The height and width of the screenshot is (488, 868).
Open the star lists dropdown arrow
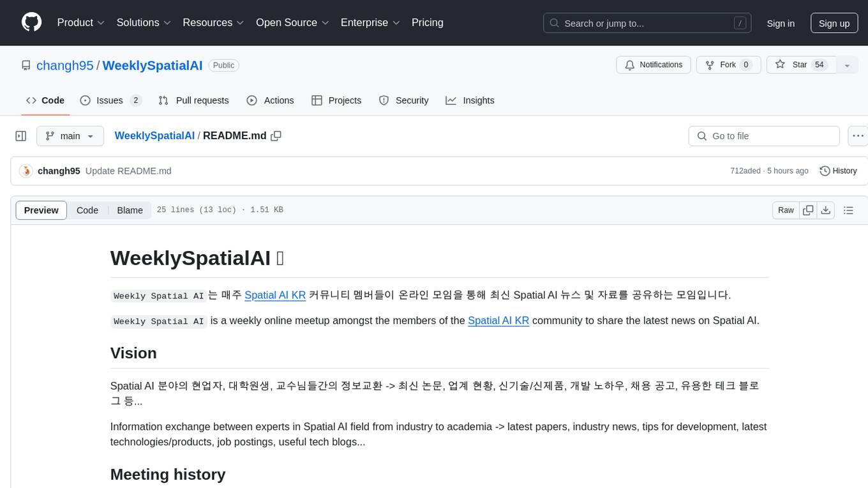click(x=847, y=65)
